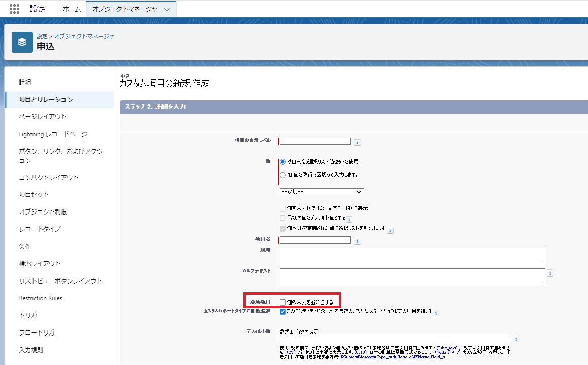This screenshot has height=365, width=588.
Task: Click info icon beside 項目の表示ラベル field
Action: point(357,143)
